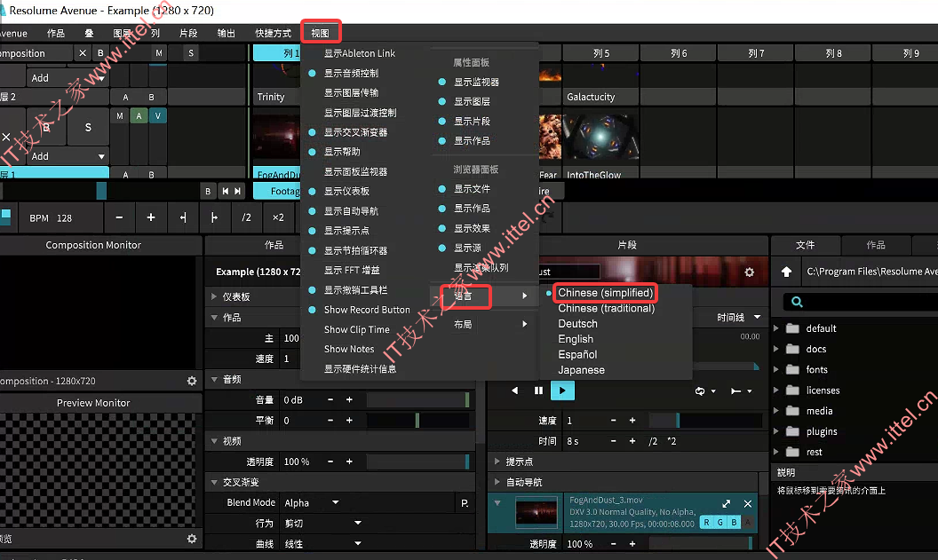Decrease clip speed with minus
The width and height of the screenshot is (938, 560).
click(613, 420)
